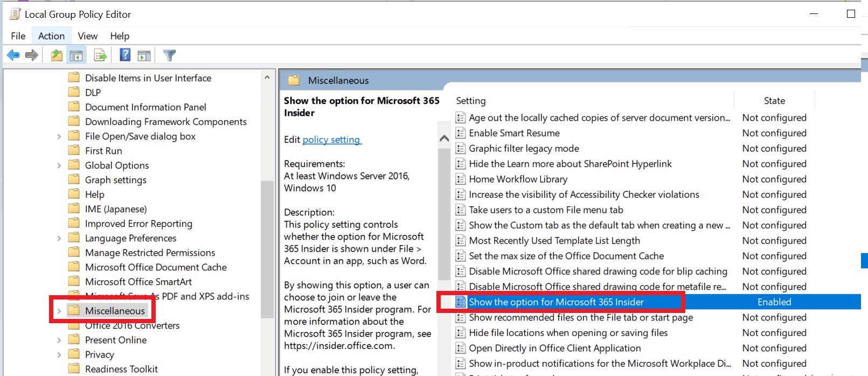Select Set the max size of Office Document Cache

(x=566, y=256)
